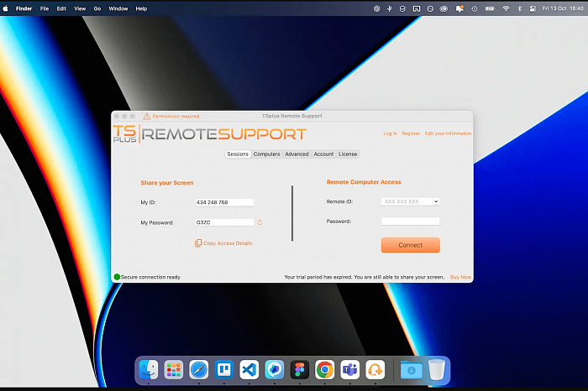Click the Creative Cloud menu bar icon

pyautogui.click(x=444, y=8)
